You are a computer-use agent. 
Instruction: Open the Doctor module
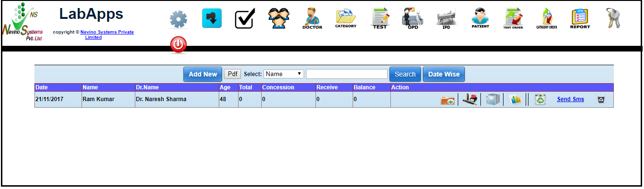tap(312, 18)
